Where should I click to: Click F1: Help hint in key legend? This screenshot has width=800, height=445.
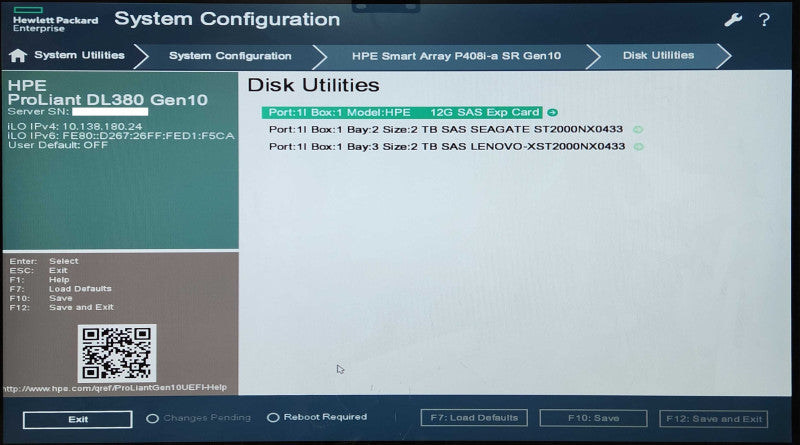[39, 280]
